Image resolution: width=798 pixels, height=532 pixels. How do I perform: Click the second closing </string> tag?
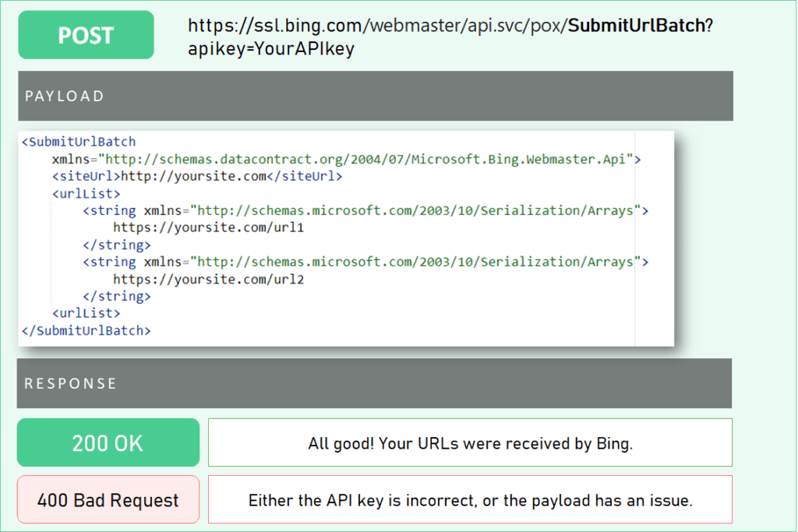click(116, 297)
